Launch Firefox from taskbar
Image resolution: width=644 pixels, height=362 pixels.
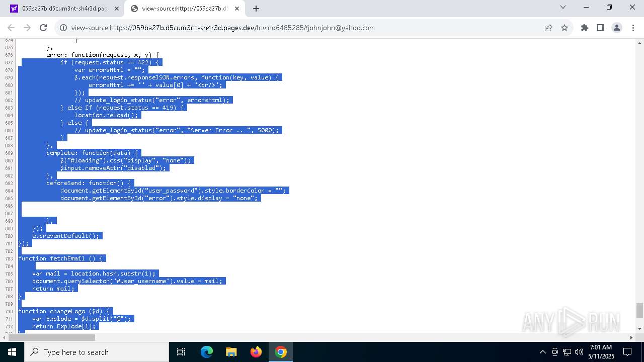point(256,352)
